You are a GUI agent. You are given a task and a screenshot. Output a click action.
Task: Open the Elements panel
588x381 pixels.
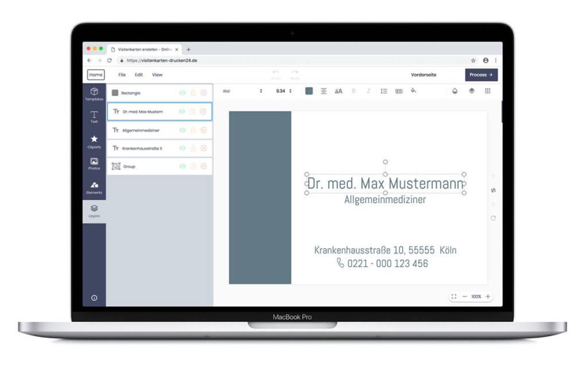coord(94,188)
